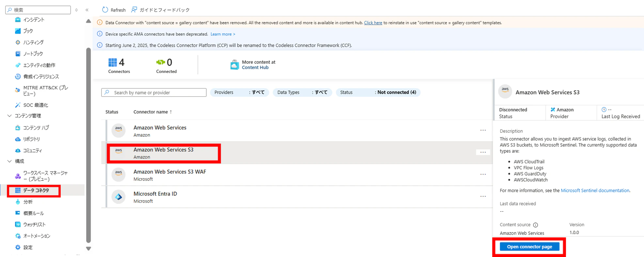Collapse the コンテンツ管理 section
Image resolution: width=644 pixels, height=257 pixels.
pyautogui.click(x=9, y=116)
